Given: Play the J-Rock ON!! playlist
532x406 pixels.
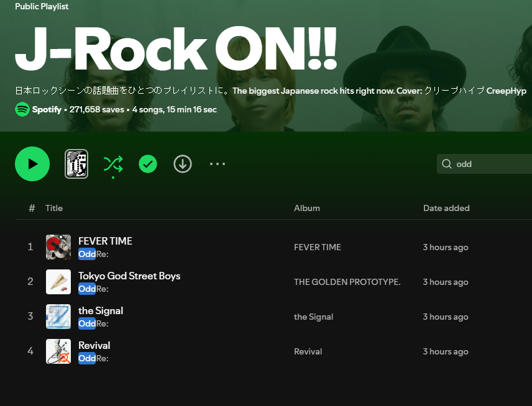Looking at the screenshot, I should tap(32, 164).
